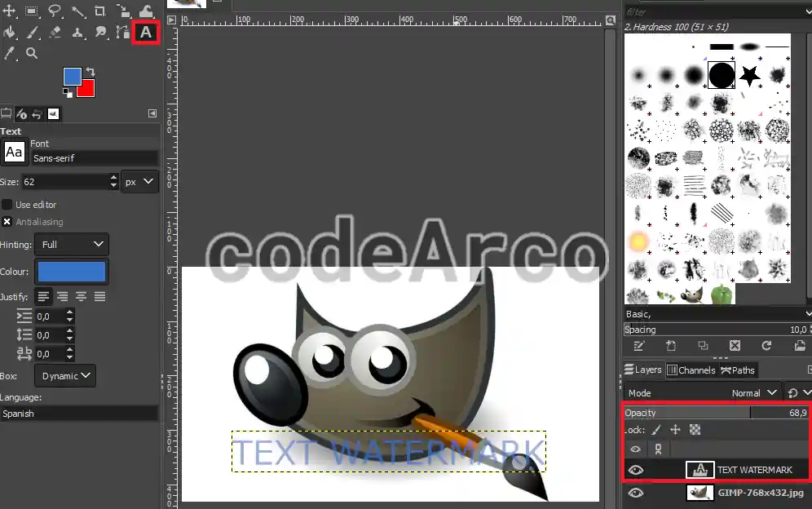The width and height of the screenshot is (812, 509).
Task: Click the Delete brush icon
Action: pos(735,346)
